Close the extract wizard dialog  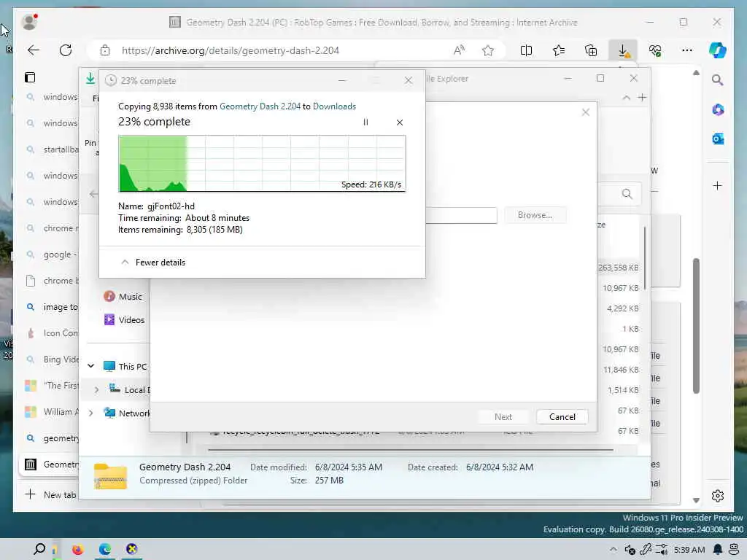coord(586,112)
